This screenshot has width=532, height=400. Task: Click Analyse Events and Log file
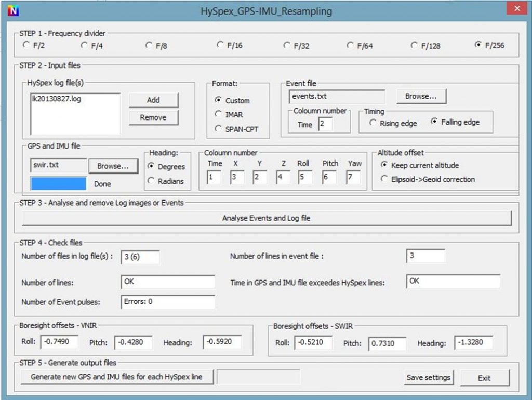[x=267, y=218]
